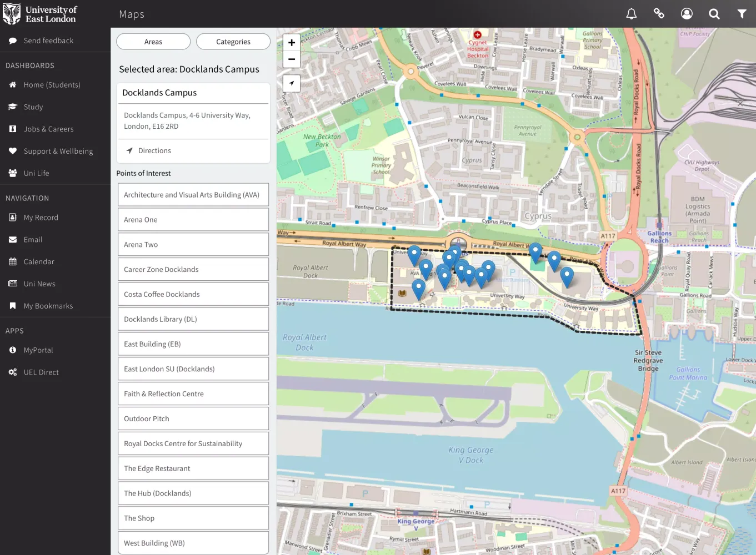Screen dimensions: 756x555
Task: Select The Hub (Docklands)
Action: click(x=193, y=493)
